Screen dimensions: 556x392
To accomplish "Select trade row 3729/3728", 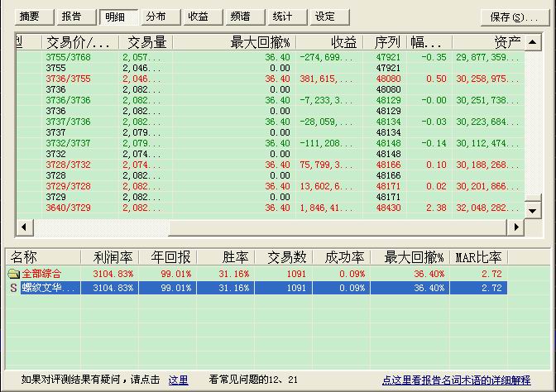I will click(270, 186).
